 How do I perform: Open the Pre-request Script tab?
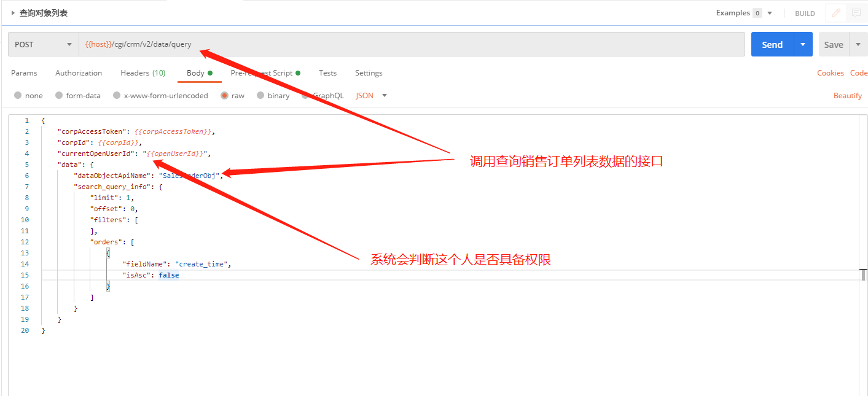click(x=265, y=73)
